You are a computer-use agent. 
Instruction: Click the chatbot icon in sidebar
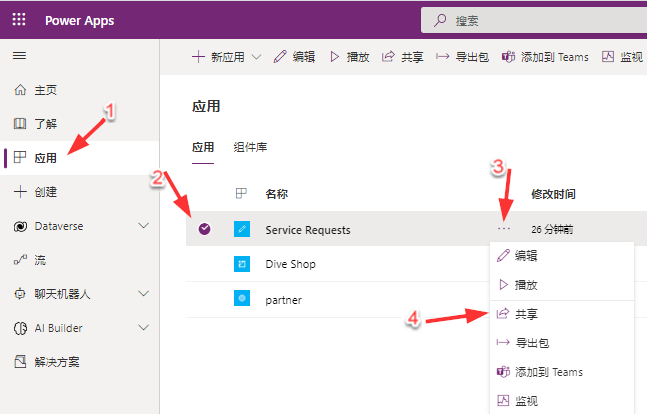click(x=20, y=294)
